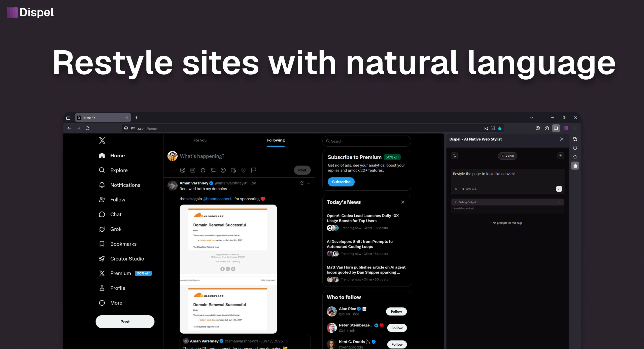
Task: Open the browser hamburger menu
Action: (575, 128)
